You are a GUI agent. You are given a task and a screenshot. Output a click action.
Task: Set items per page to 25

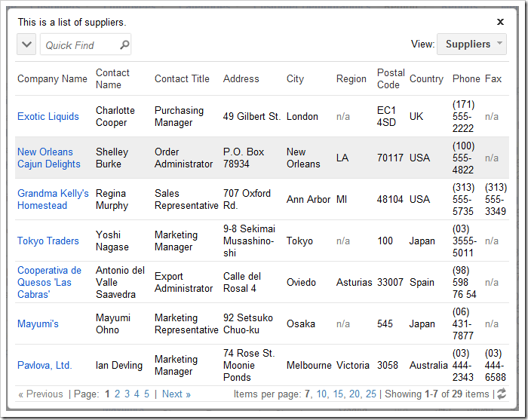pos(371,394)
